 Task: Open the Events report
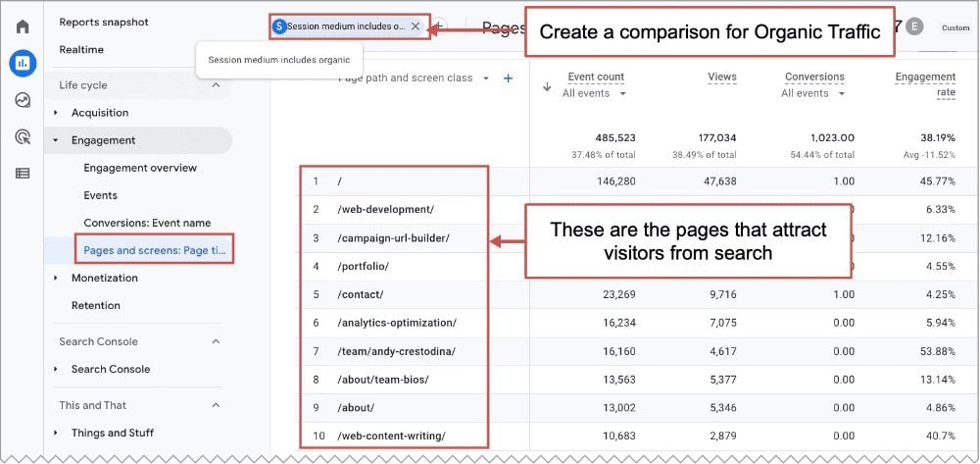[100, 195]
